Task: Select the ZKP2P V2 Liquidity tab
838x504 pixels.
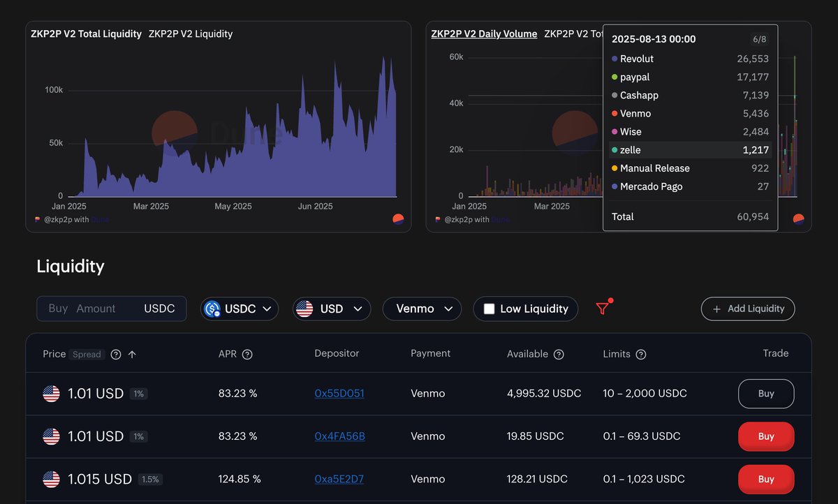Action: pos(191,34)
